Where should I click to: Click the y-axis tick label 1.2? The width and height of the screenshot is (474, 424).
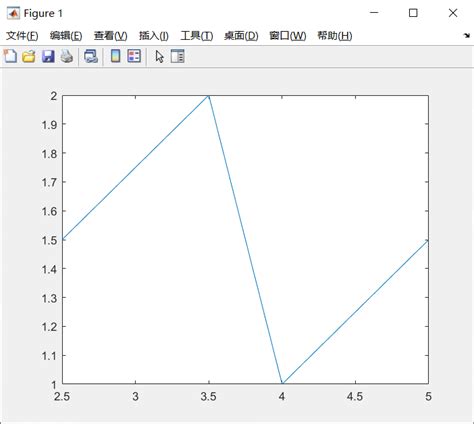tap(49, 327)
